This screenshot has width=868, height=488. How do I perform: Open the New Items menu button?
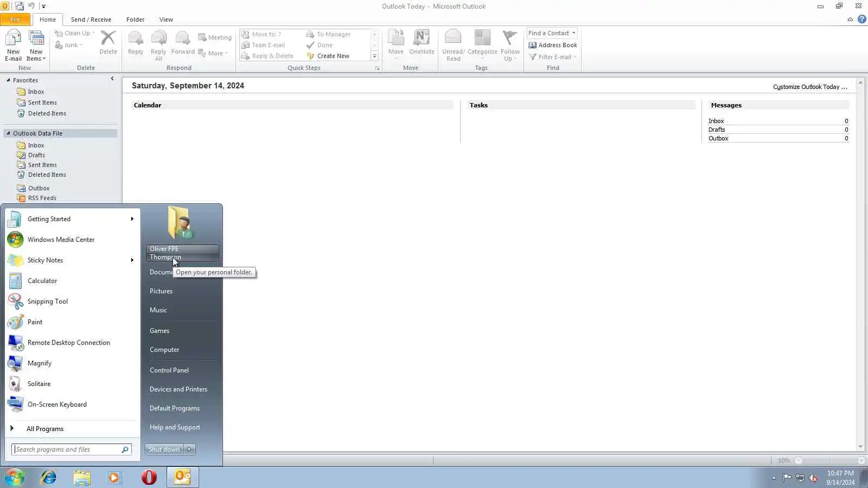[36, 46]
